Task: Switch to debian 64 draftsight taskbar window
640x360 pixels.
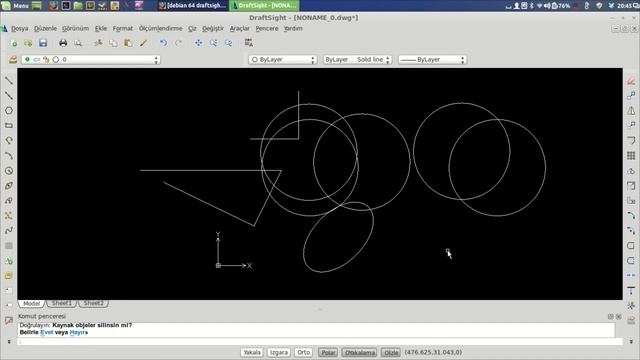Action: (x=192, y=6)
